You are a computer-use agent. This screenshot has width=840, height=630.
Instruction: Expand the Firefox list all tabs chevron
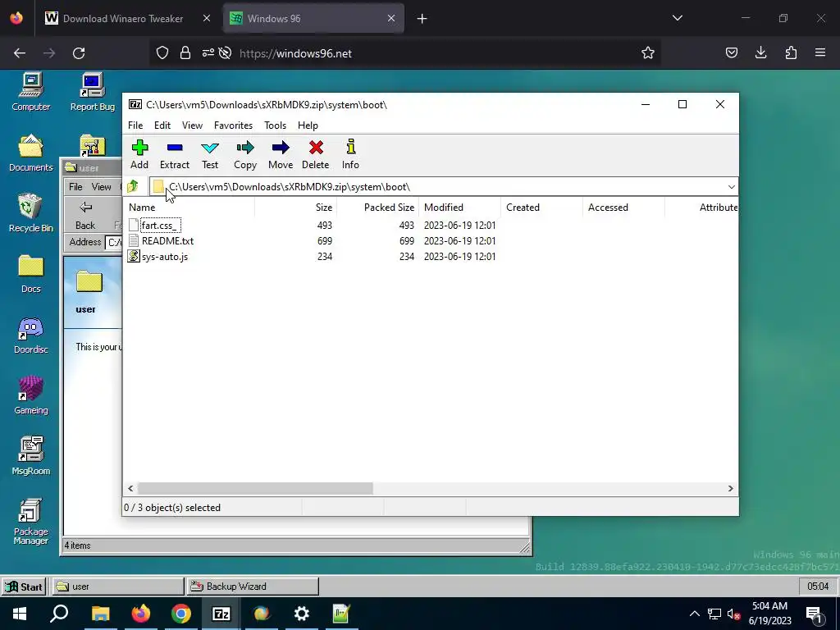(677, 18)
